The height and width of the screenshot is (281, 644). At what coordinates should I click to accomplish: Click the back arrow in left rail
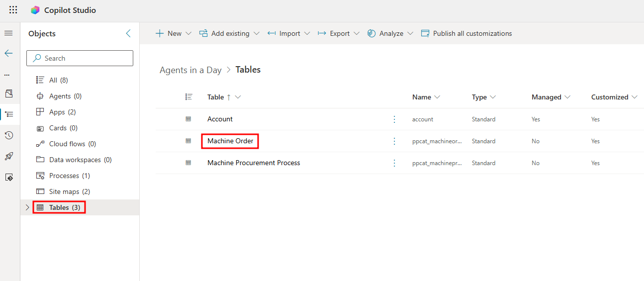point(8,53)
